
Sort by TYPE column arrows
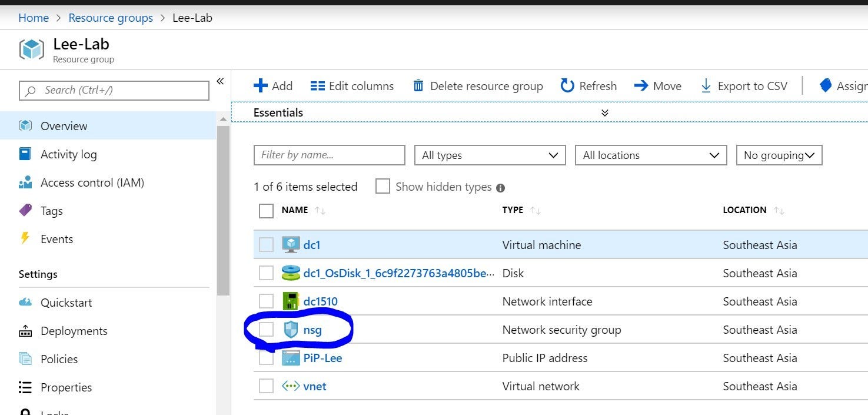tap(536, 210)
